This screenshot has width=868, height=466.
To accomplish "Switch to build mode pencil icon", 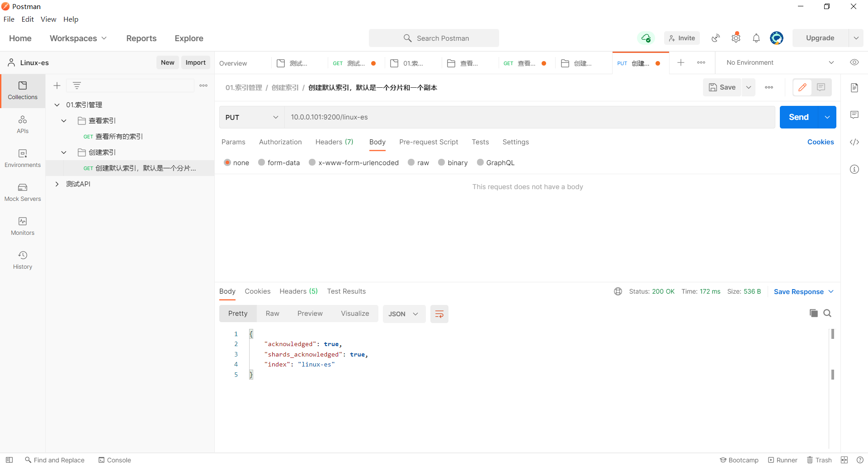I will (x=802, y=87).
